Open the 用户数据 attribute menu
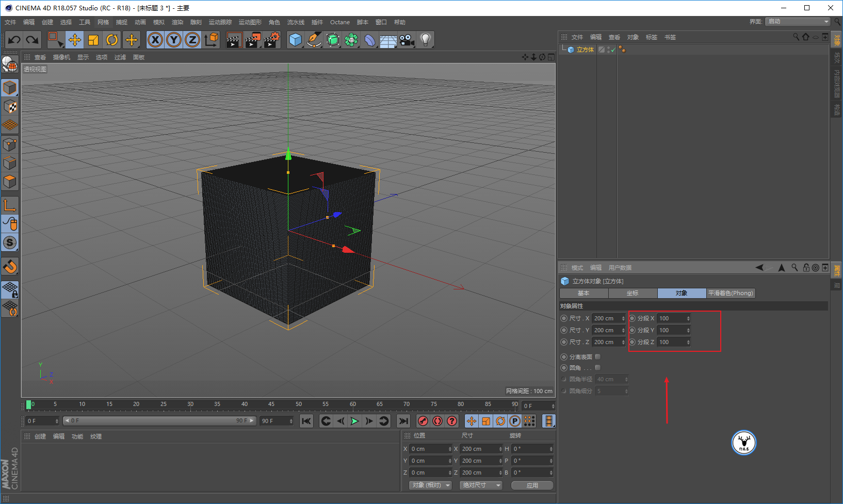The width and height of the screenshot is (843, 504). [x=620, y=268]
